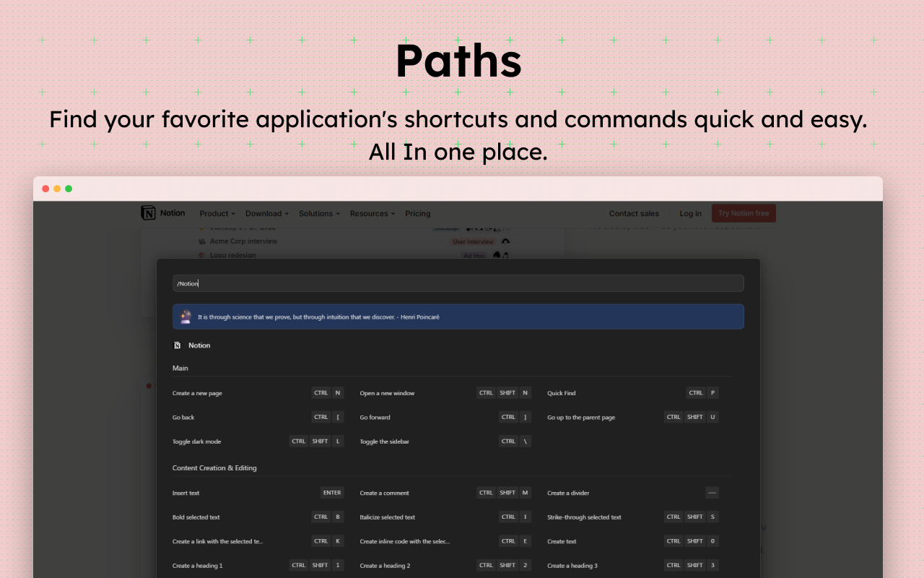Select the Create a heading 2 shortcut
Image resolution: width=924 pixels, height=578 pixels.
(x=445, y=566)
